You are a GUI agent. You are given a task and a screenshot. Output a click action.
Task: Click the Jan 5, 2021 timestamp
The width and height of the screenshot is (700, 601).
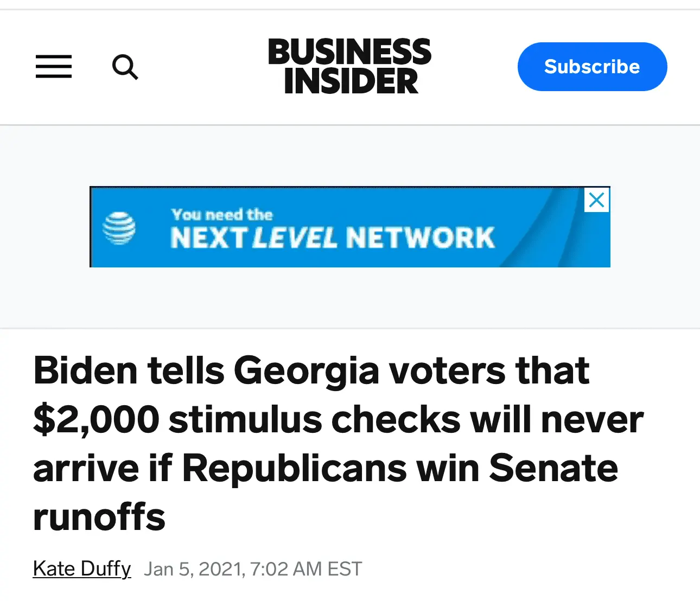(x=194, y=569)
